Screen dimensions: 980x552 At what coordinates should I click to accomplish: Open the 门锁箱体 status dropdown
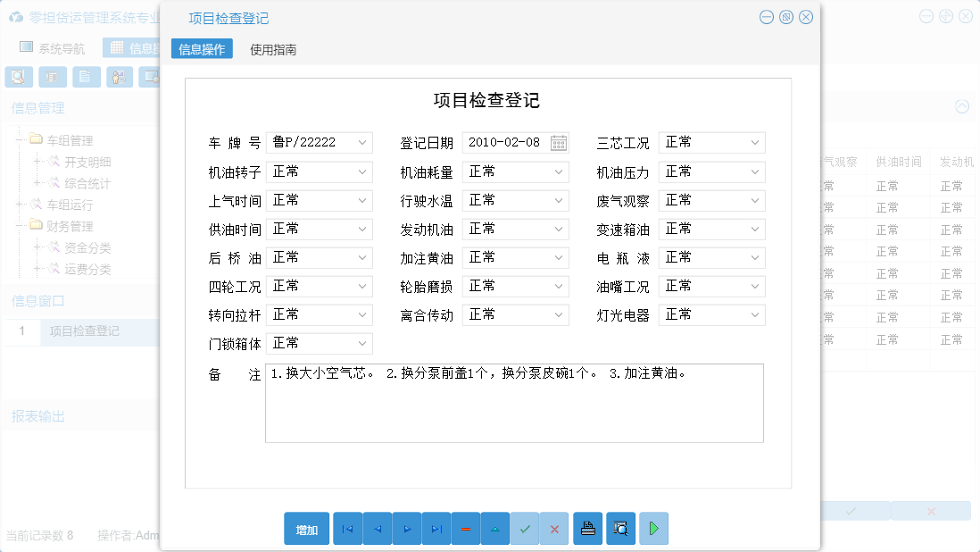tap(361, 343)
